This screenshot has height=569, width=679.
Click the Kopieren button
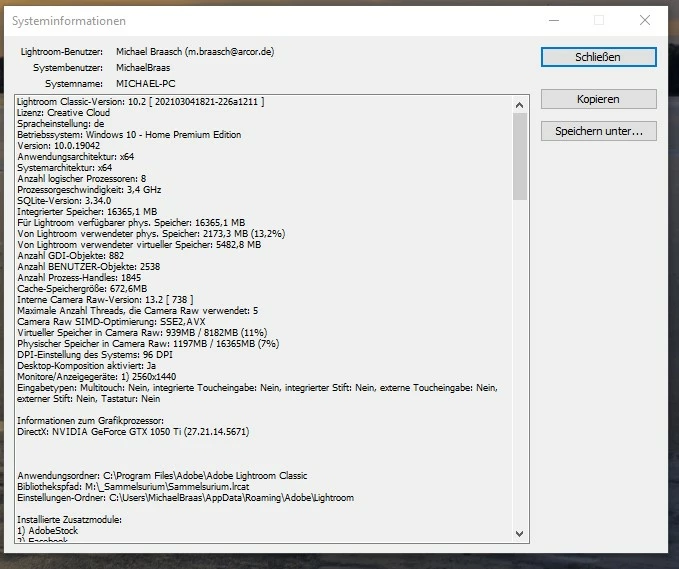point(598,99)
